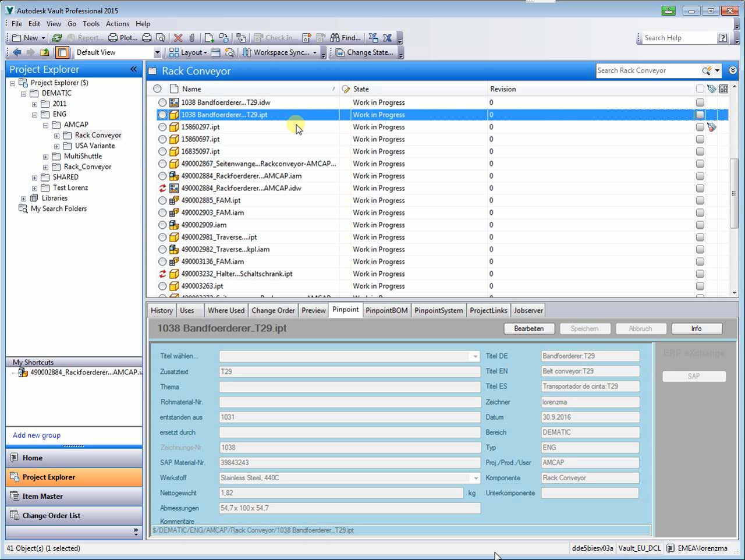Click the Search Help question mark icon
Screen dimensions: 745x560
click(722, 38)
